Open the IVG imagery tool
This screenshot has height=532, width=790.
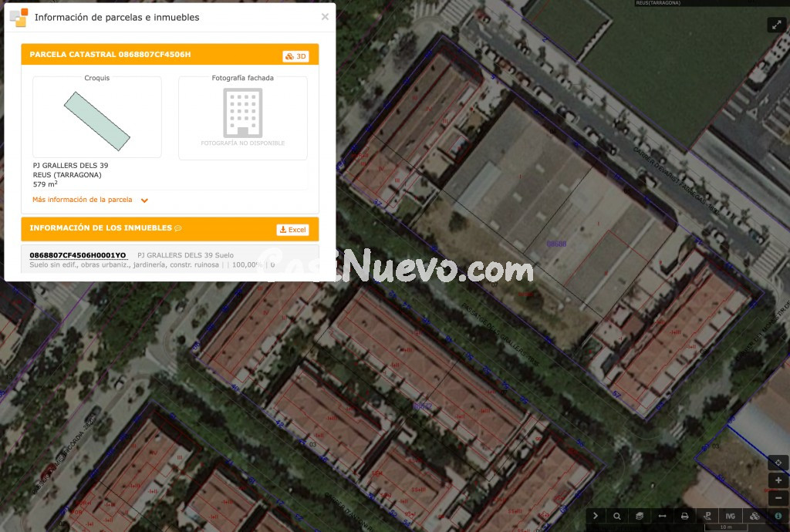pyautogui.click(x=729, y=516)
